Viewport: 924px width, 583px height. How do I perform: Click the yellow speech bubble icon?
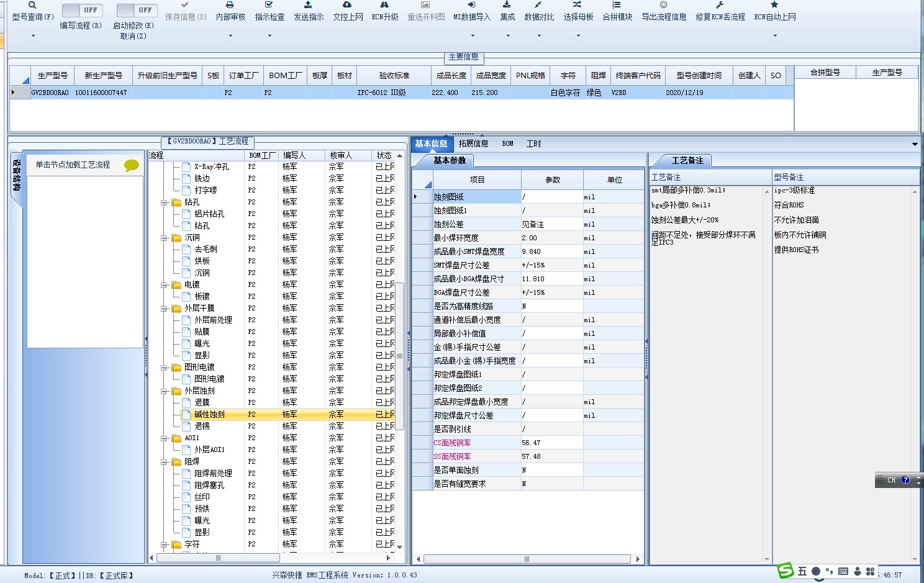[x=131, y=165]
